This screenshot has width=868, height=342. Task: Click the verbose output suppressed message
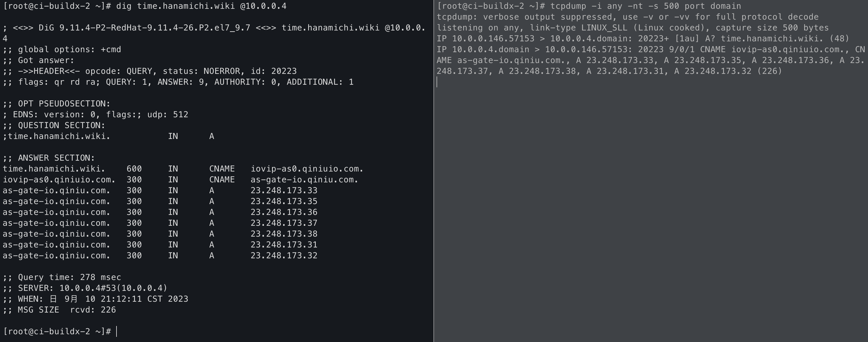coord(627,17)
